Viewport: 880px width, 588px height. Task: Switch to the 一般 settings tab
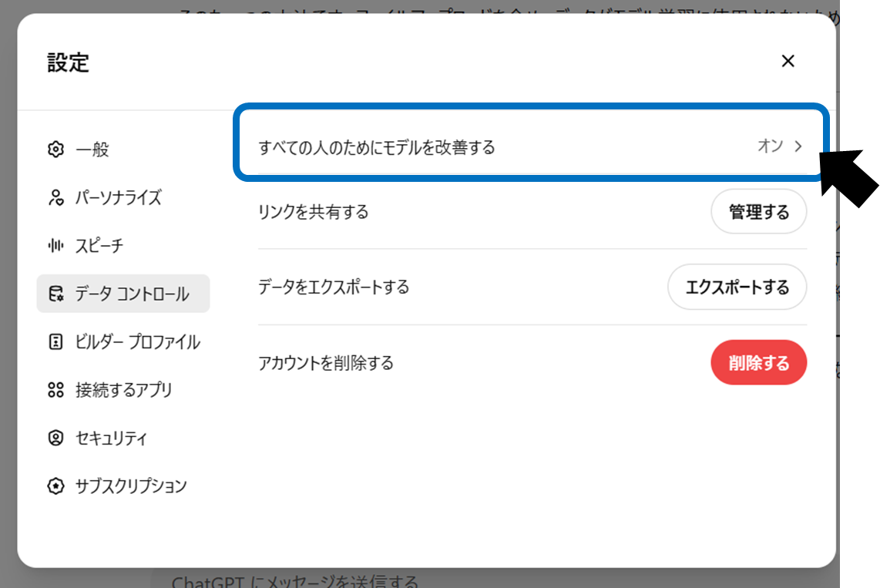[x=92, y=150]
